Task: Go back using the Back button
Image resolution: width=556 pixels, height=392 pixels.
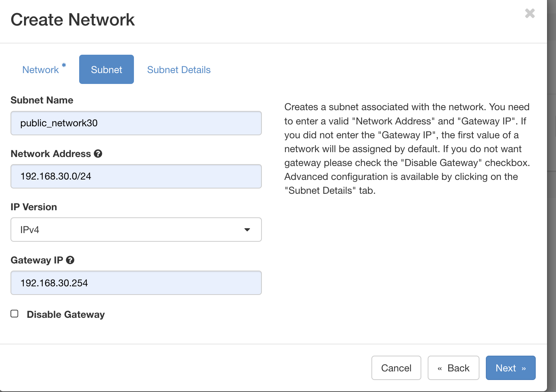Action: tap(453, 368)
